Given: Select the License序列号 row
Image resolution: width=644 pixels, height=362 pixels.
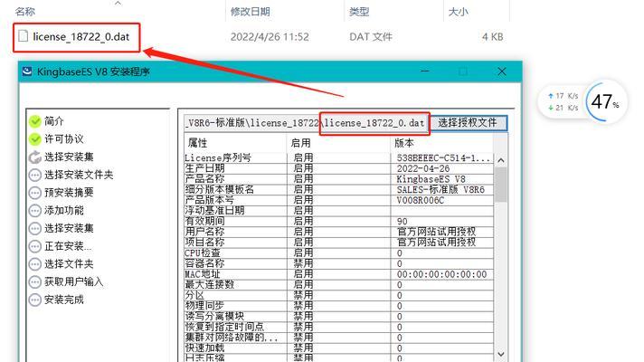Looking at the screenshot, I should click(338, 157).
